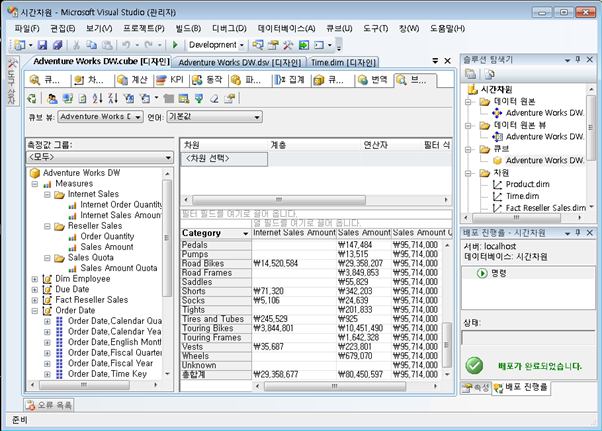
Task: Click the Save All icon
Action: (x=57, y=45)
